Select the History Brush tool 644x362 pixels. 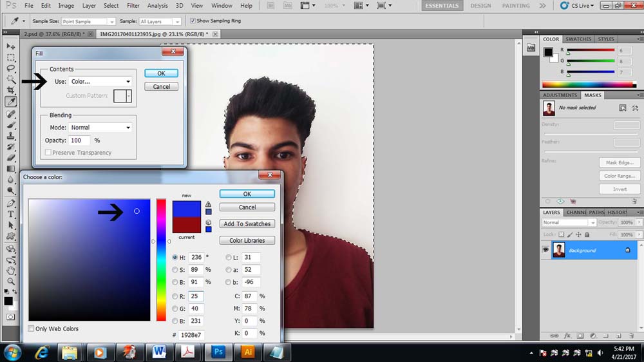coord(11,147)
